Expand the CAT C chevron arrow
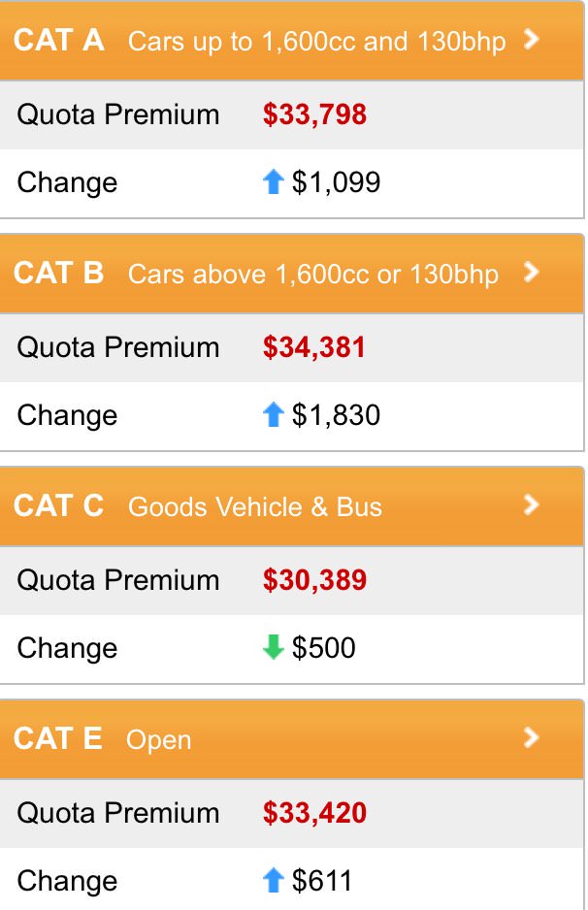This screenshot has height=910, width=588. [x=530, y=504]
